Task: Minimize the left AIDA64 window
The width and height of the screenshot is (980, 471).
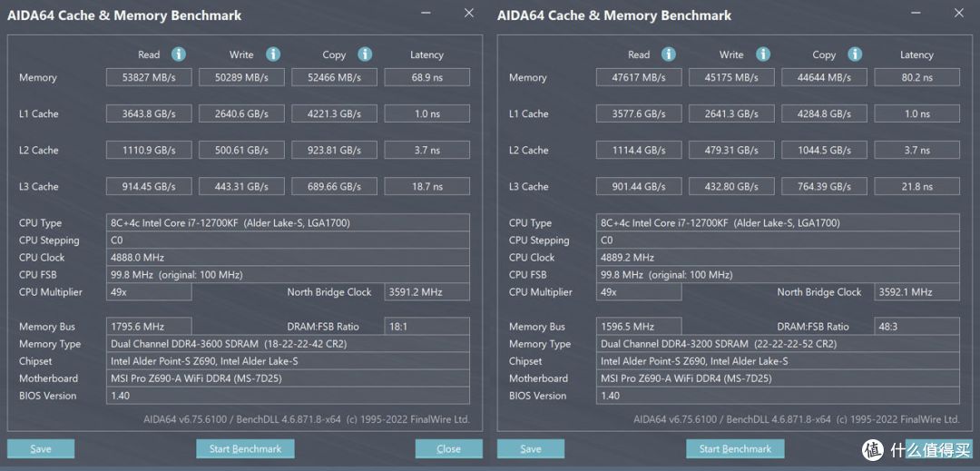Action: [x=426, y=13]
